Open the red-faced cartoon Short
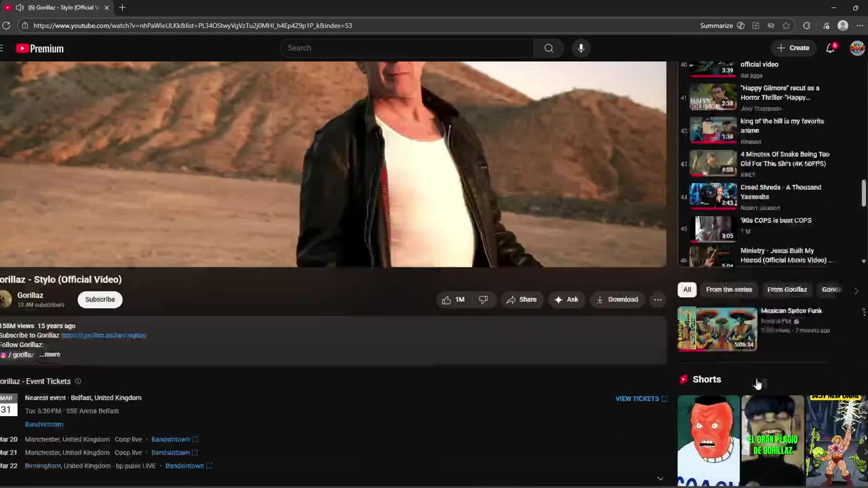Screen dimensions: 868x488 coord(709,441)
